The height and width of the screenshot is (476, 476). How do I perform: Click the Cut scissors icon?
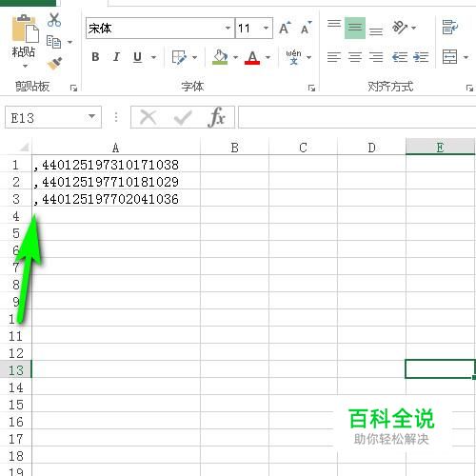pos(54,20)
